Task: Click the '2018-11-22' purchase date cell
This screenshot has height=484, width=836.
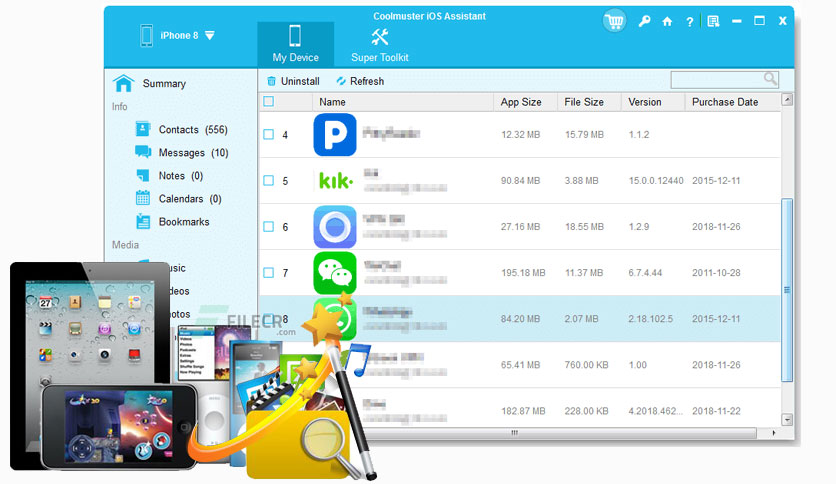Action: tap(716, 411)
